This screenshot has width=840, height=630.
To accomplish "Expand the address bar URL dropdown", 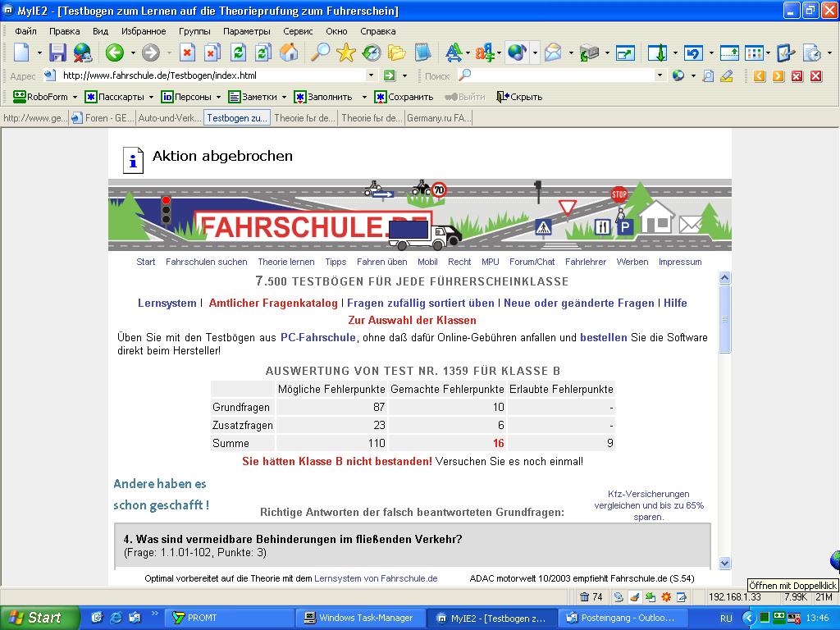I will [371, 75].
